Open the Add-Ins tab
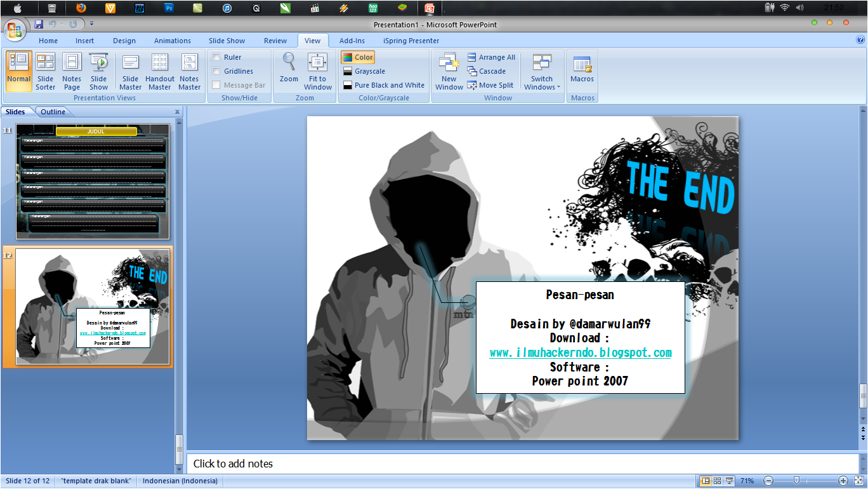868x489 pixels. point(352,41)
